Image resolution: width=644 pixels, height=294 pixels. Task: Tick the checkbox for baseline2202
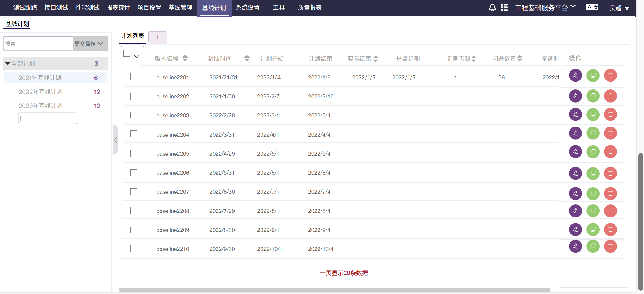[x=134, y=96]
